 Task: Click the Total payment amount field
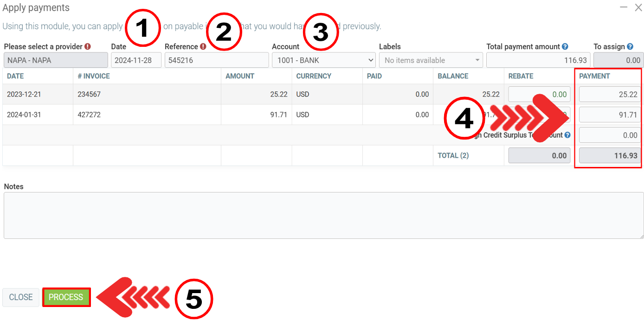(x=538, y=60)
